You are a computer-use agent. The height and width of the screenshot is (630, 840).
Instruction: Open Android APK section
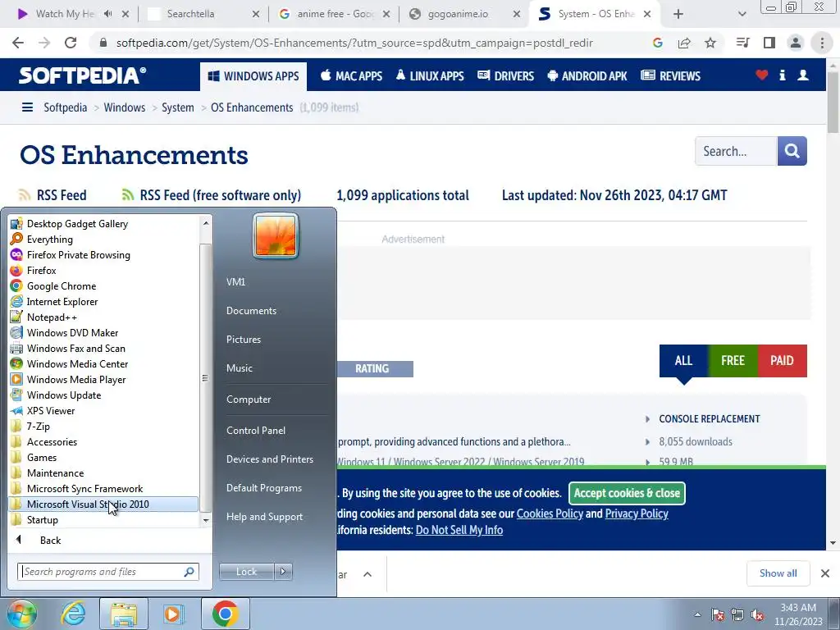[x=587, y=76]
